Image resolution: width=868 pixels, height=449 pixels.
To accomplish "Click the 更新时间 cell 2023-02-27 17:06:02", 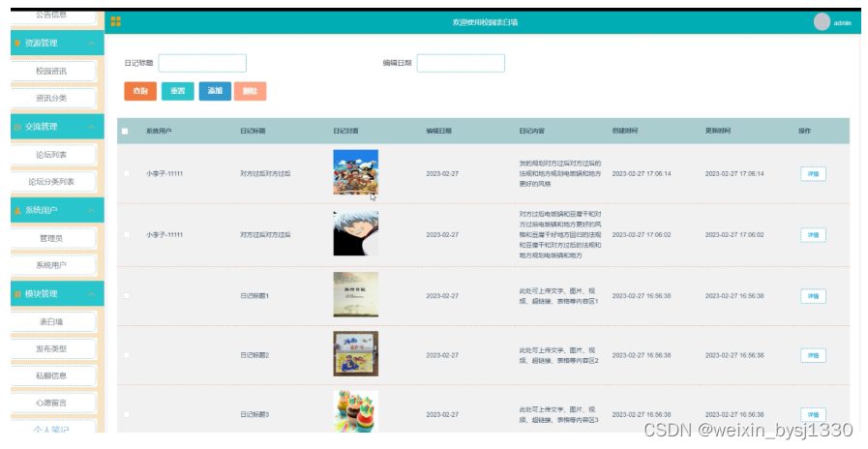I will (x=734, y=235).
